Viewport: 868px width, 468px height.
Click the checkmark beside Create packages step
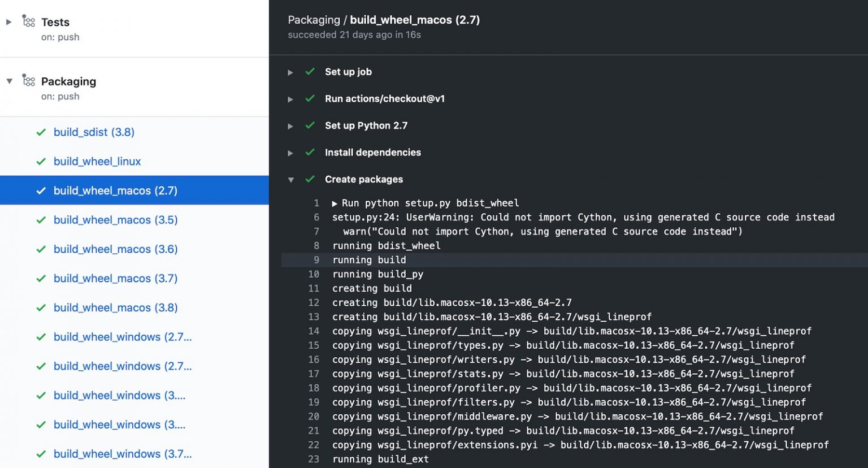point(310,179)
